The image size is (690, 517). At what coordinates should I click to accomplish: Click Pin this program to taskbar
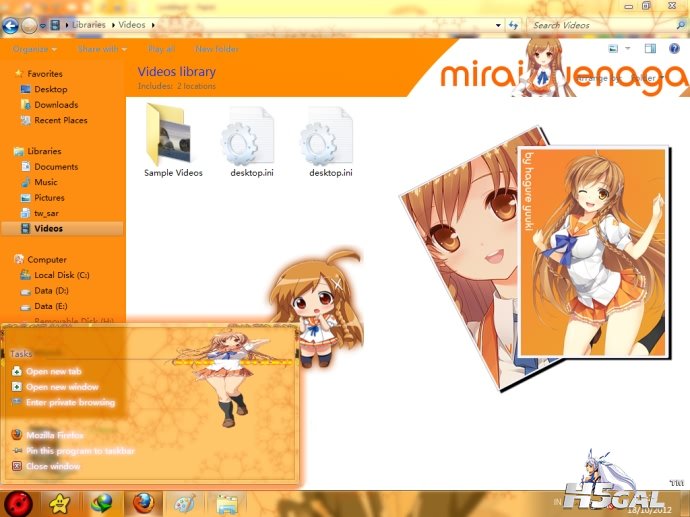click(x=80, y=451)
